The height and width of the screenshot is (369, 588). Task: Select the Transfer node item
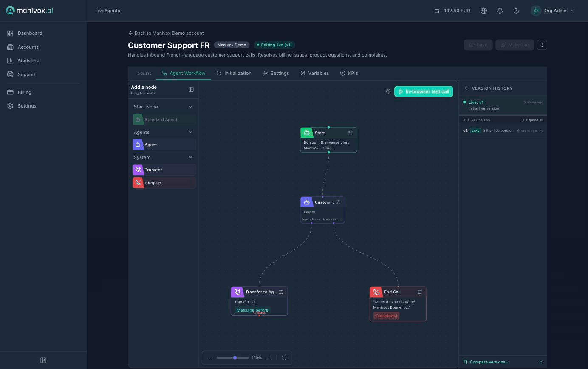coord(164,170)
